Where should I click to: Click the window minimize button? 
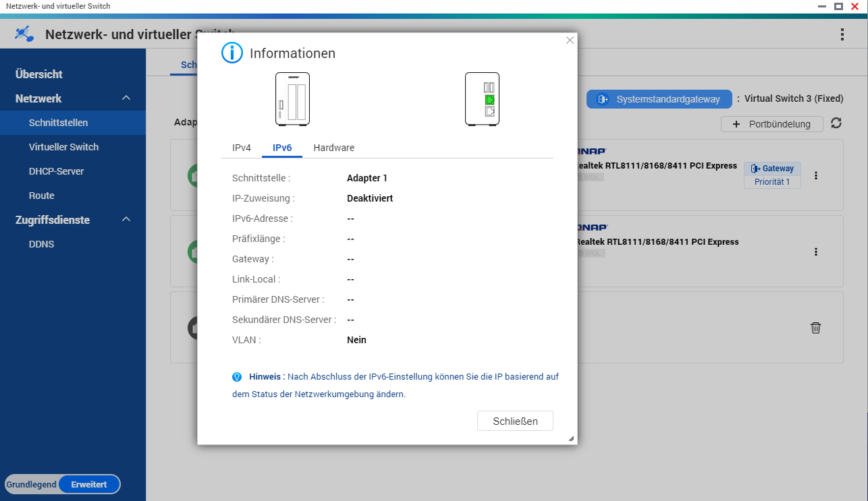coord(823,6)
